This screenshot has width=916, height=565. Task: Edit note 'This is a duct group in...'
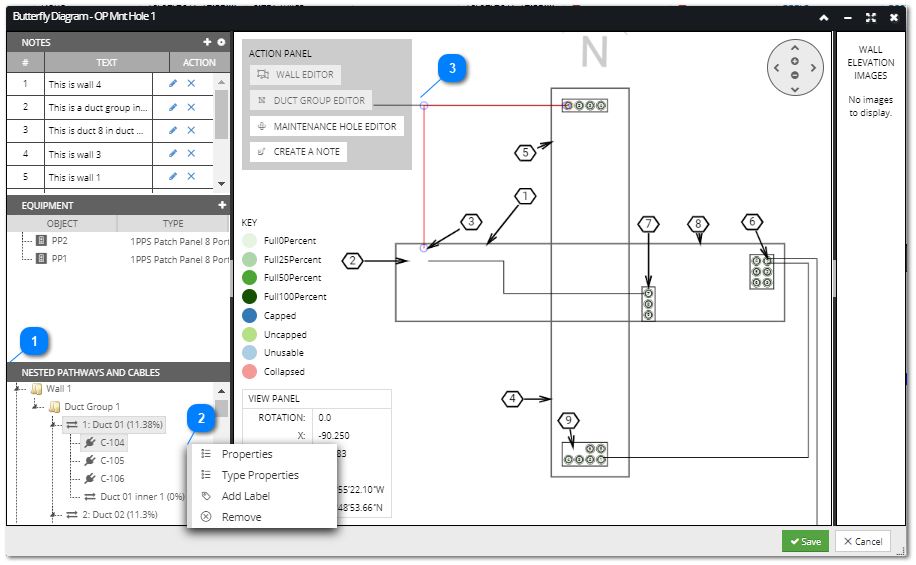pyautogui.click(x=173, y=107)
